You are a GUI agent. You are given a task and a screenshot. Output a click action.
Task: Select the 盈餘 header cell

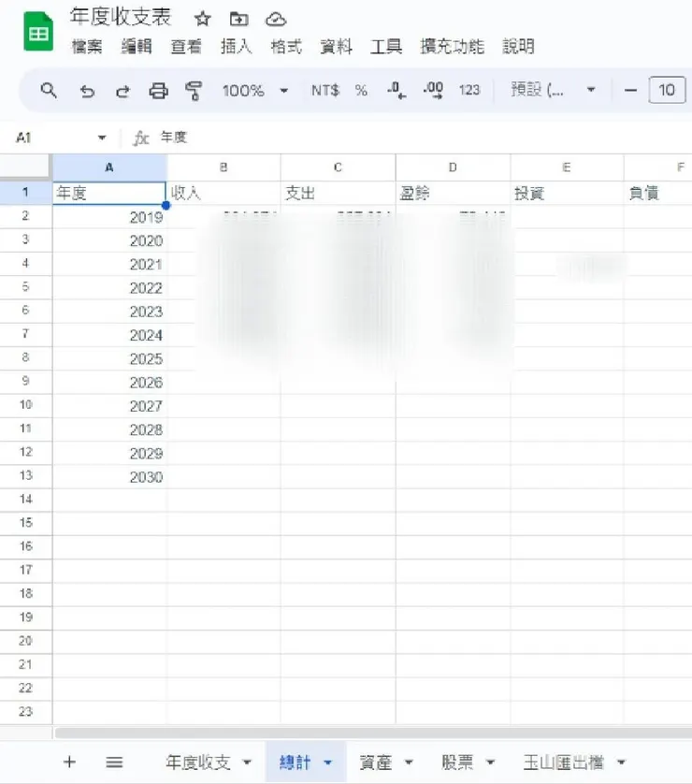pos(453,193)
